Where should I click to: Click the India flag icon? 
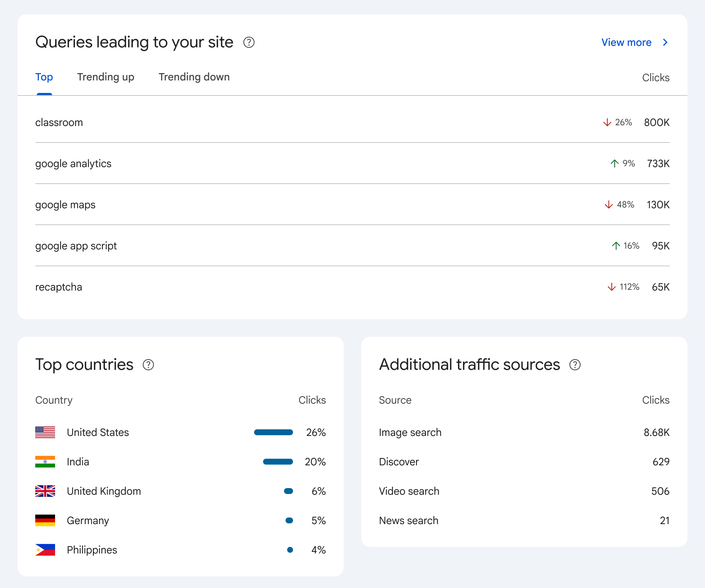tap(45, 462)
